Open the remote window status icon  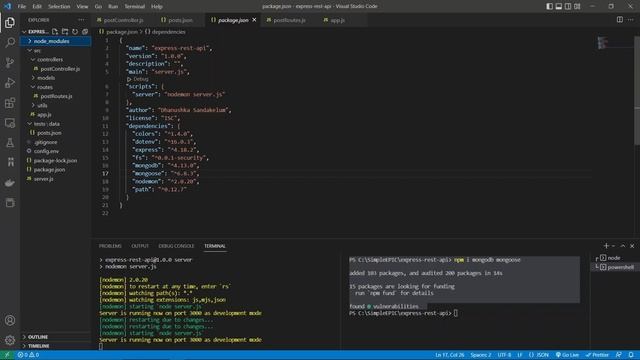(7, 355)
